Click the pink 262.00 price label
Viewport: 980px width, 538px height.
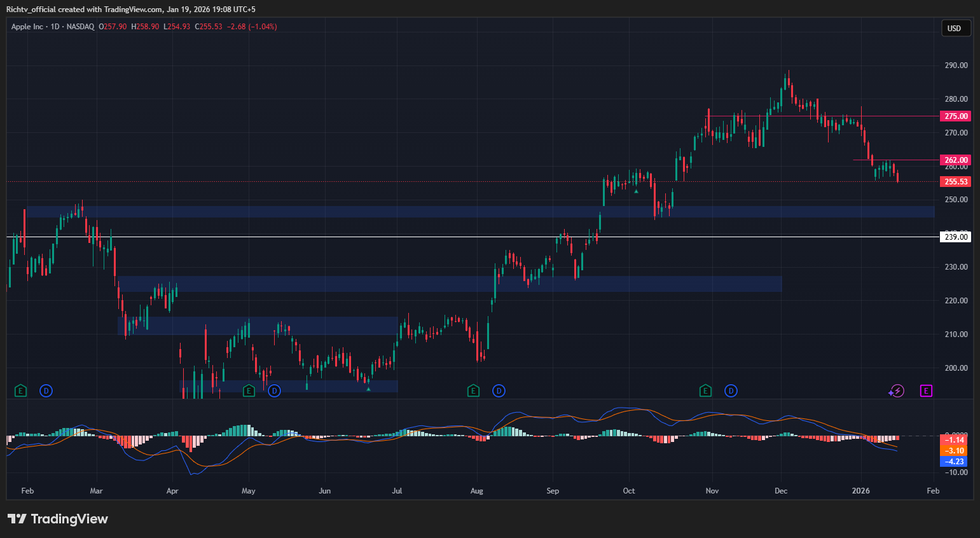tap(955, 159)
